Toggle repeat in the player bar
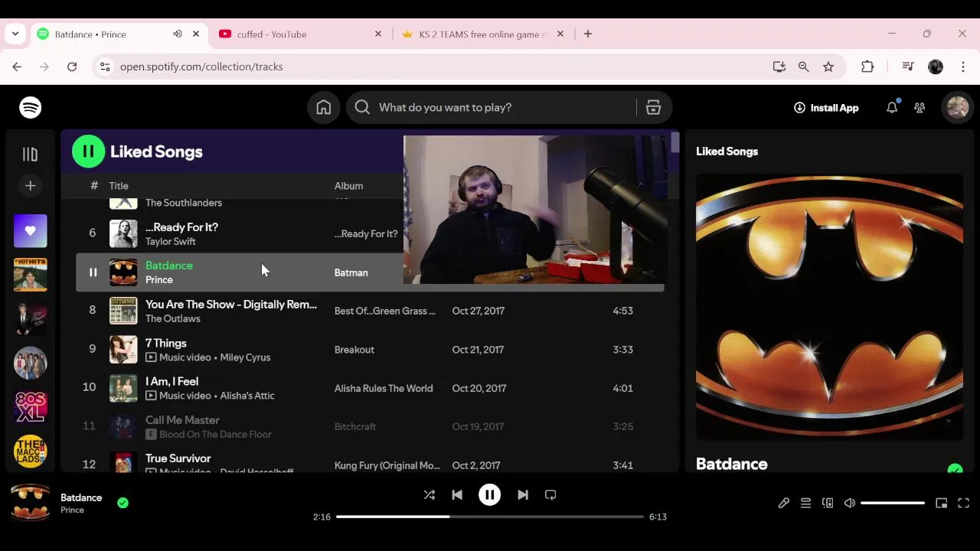 [x=550, y=495]
